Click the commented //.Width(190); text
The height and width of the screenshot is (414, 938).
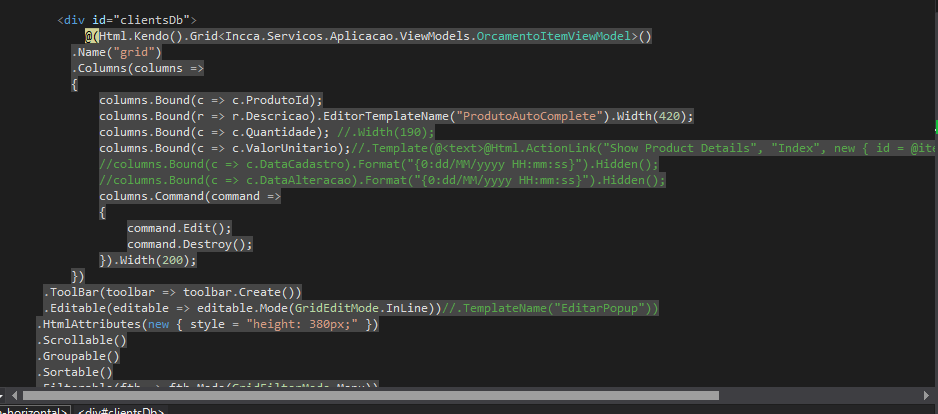pos(386,132)
